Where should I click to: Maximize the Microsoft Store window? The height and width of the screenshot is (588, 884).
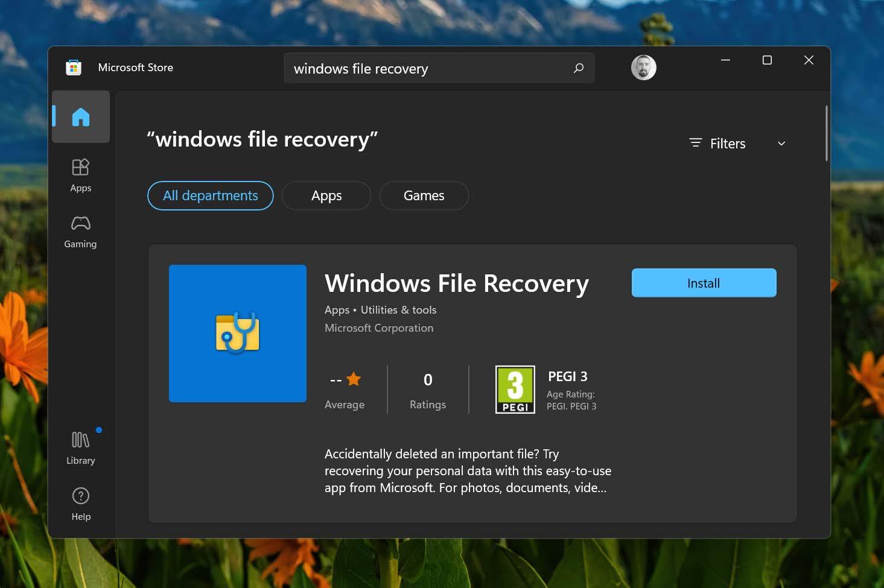[x=768, y=60]
